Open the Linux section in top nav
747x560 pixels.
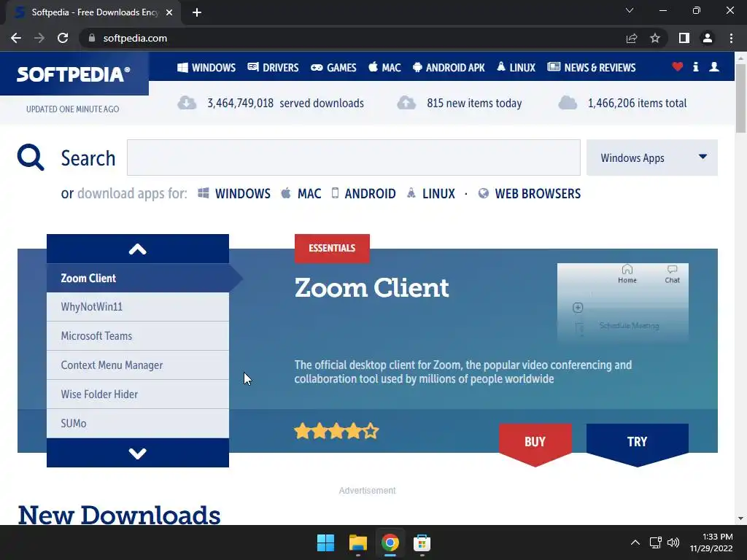point(516,68)
